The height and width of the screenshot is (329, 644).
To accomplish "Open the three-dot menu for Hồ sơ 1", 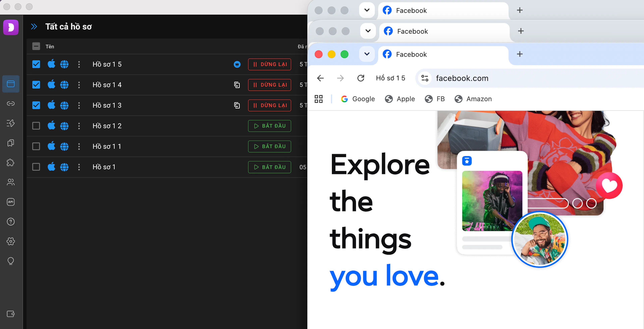I will (79, 167).
